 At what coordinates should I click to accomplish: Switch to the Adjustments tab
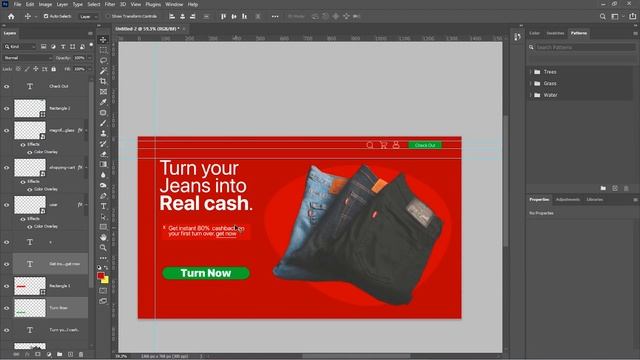pos(568,200)
